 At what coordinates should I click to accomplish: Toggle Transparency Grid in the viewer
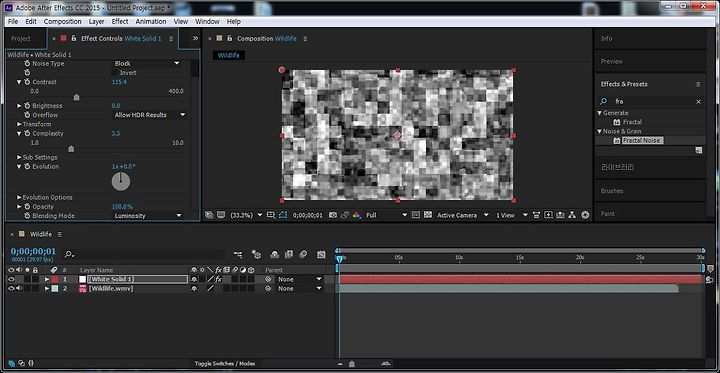click(428, 215)
